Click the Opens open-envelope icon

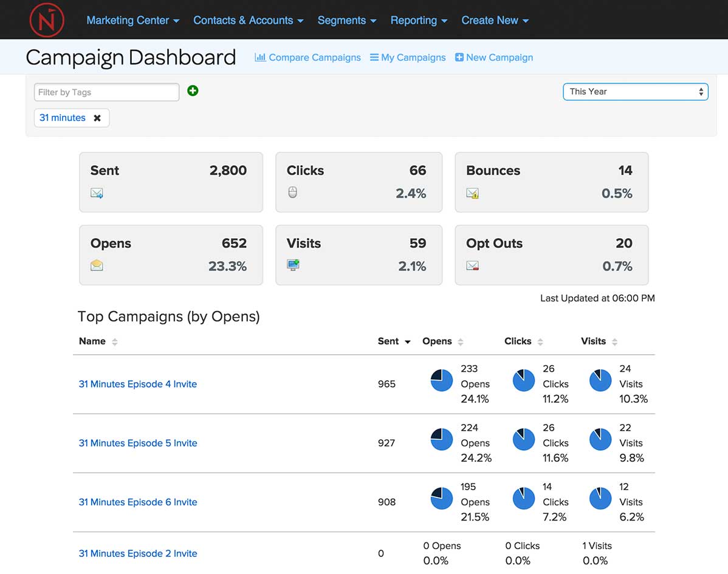[97, 265]
